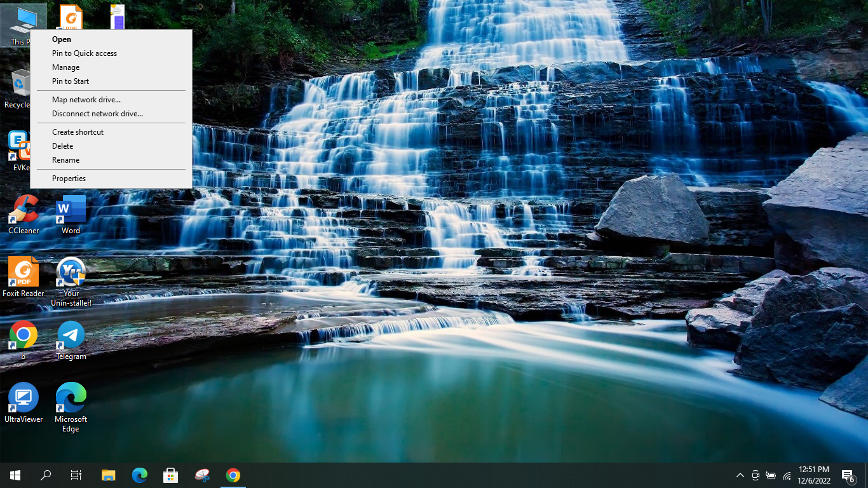Select the Word desktop shortcut
Screen dimensions: 868x488
pyautogui.click(x=71, y=213)
